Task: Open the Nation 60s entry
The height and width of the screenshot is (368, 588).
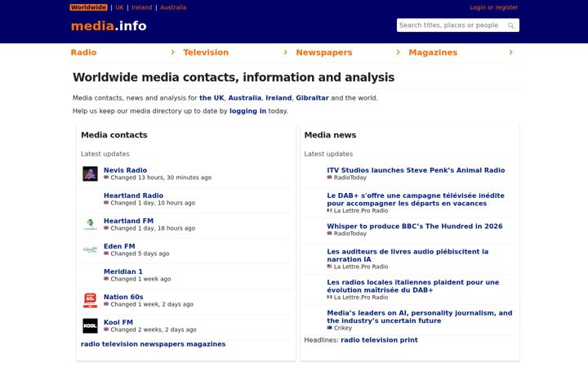Action: pos(123,297)
